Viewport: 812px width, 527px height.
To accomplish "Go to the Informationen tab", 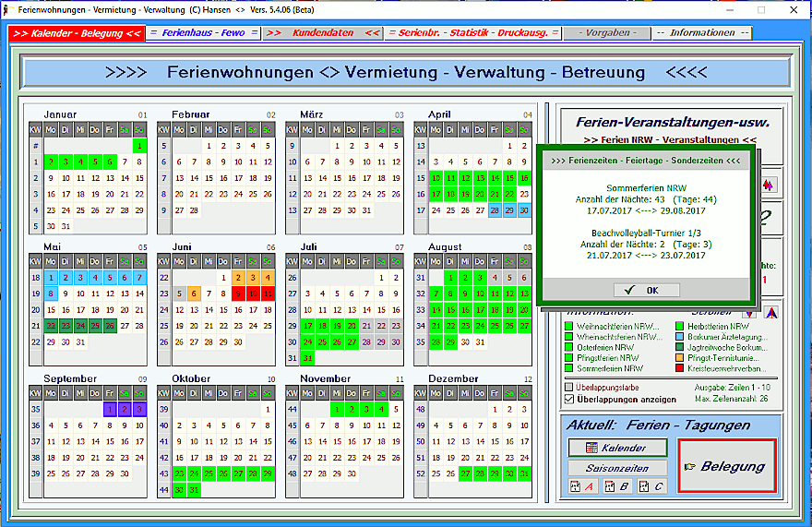I will coord(702,32).
